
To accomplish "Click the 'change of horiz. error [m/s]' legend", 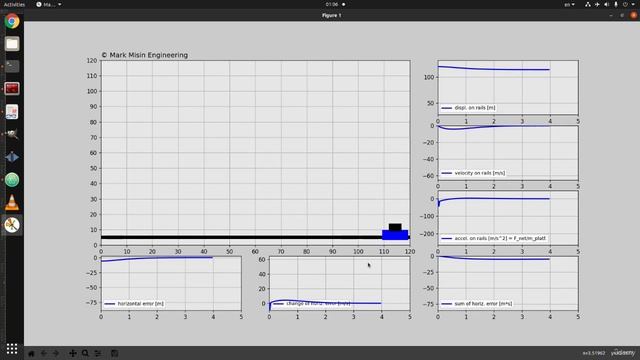I will point(312,304).
